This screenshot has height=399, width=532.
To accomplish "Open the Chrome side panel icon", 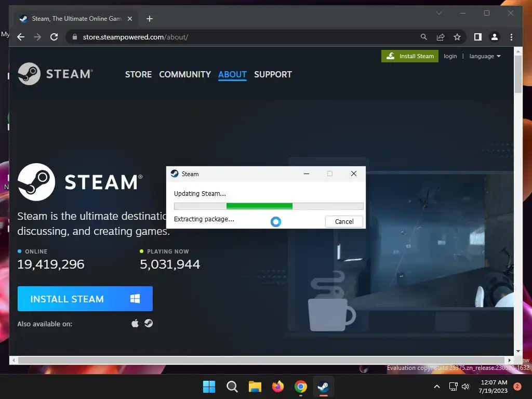I will click(x=478, y=37).
